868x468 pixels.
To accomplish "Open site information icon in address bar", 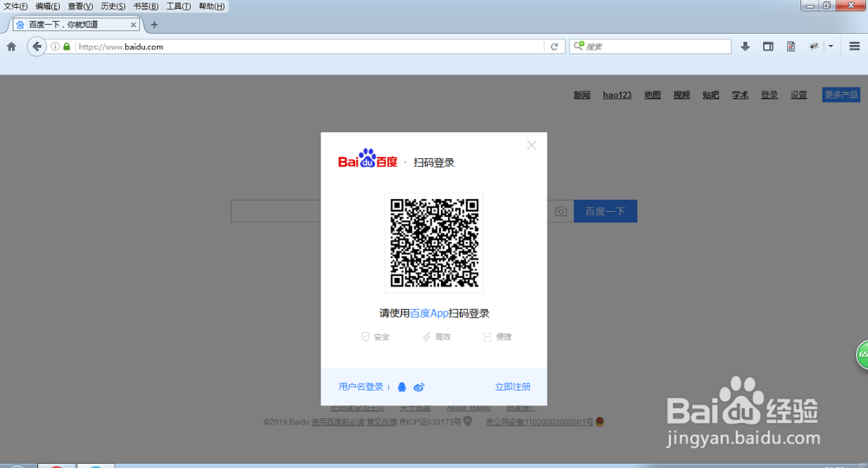I will pyautogui.click(x=55, y=47).
